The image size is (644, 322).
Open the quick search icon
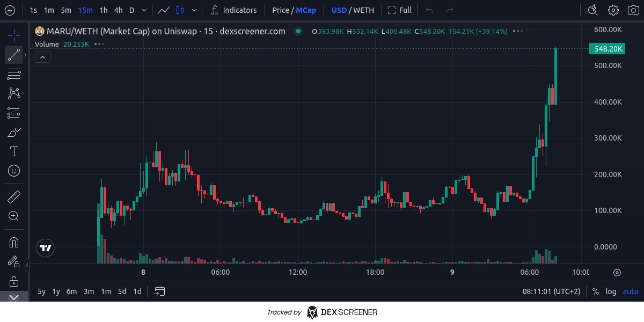[592, 10]
